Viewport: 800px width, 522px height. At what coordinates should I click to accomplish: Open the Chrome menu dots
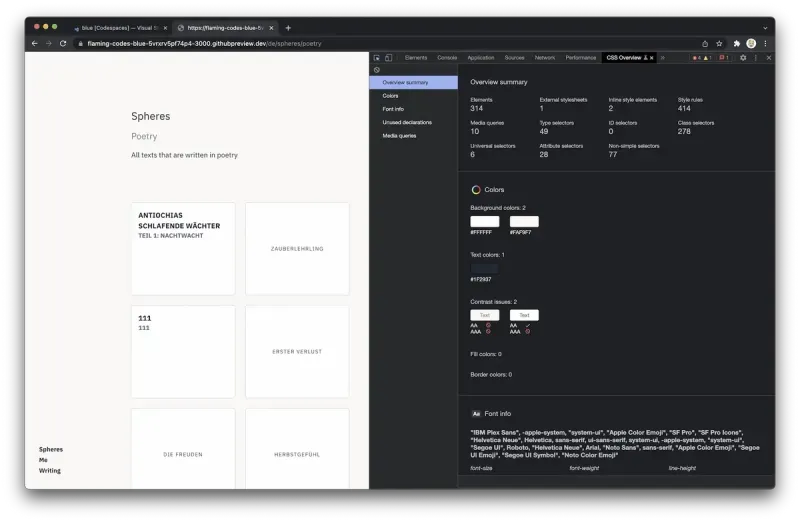[x=765, y=43]
